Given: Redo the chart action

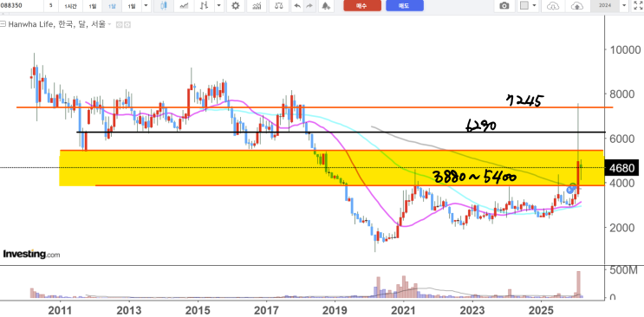Looking at the screenshot, I should pos(309,6).
